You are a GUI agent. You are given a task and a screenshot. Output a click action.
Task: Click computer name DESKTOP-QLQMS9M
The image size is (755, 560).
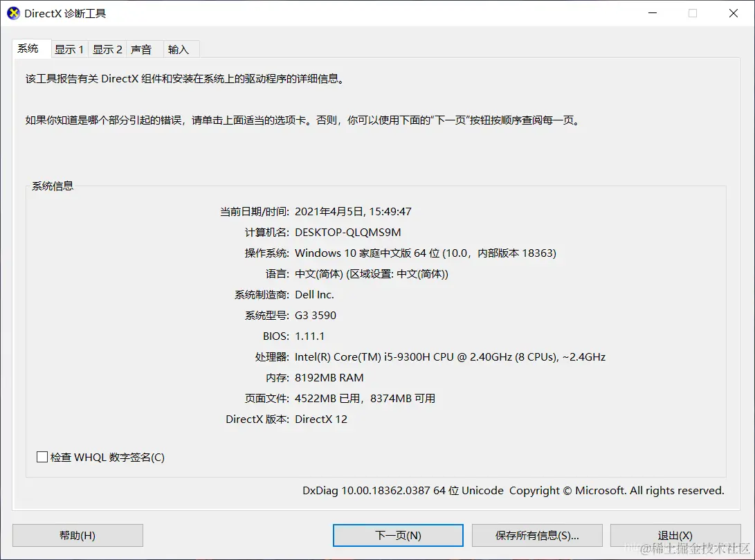click(x=347, y=232)
